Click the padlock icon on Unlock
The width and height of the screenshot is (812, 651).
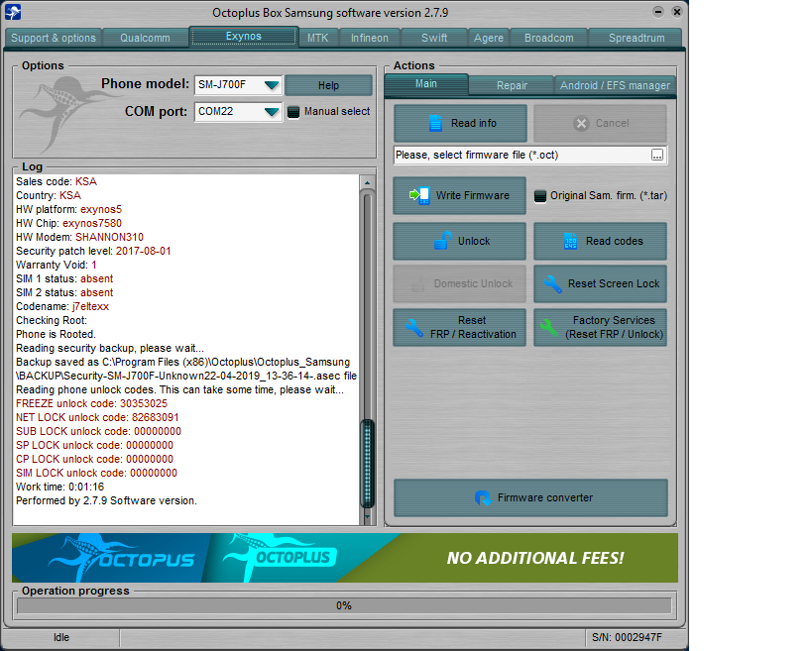(x=443, y=241)
